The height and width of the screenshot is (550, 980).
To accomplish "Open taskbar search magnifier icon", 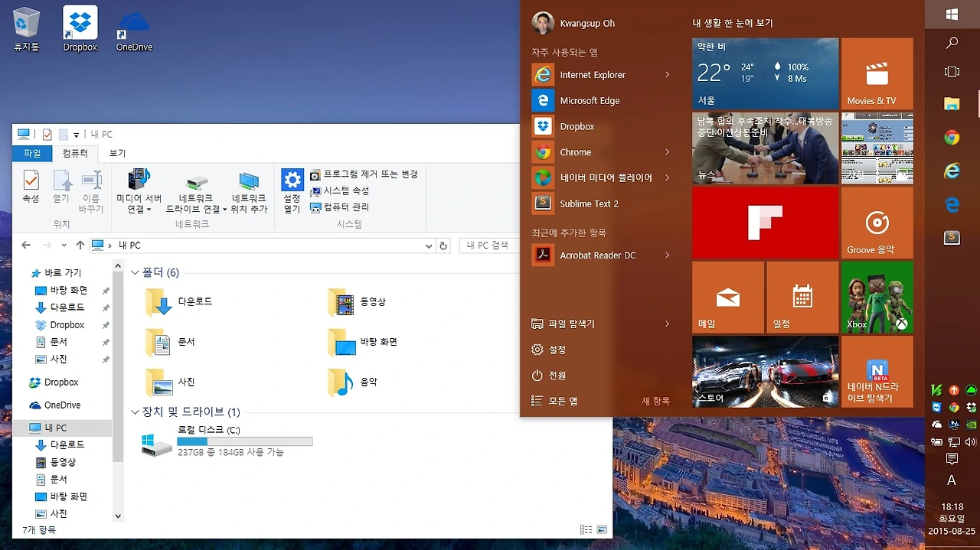I will tap(952, 44).
